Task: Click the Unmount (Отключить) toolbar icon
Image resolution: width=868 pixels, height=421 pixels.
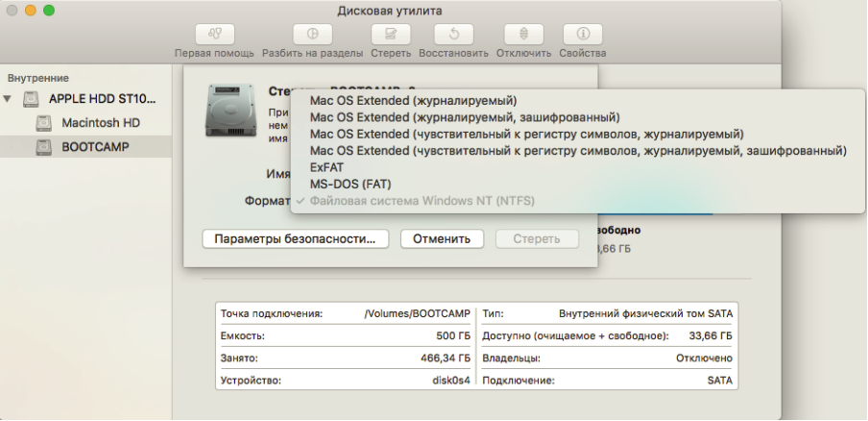Action: [524, 35]
